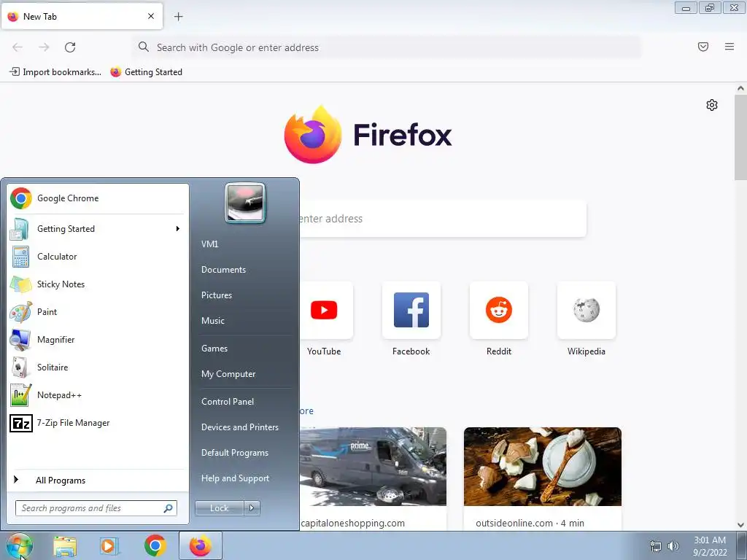Click the new tab page search box
The width and height of the screenshot is (747, 560).
click(443, 219)
